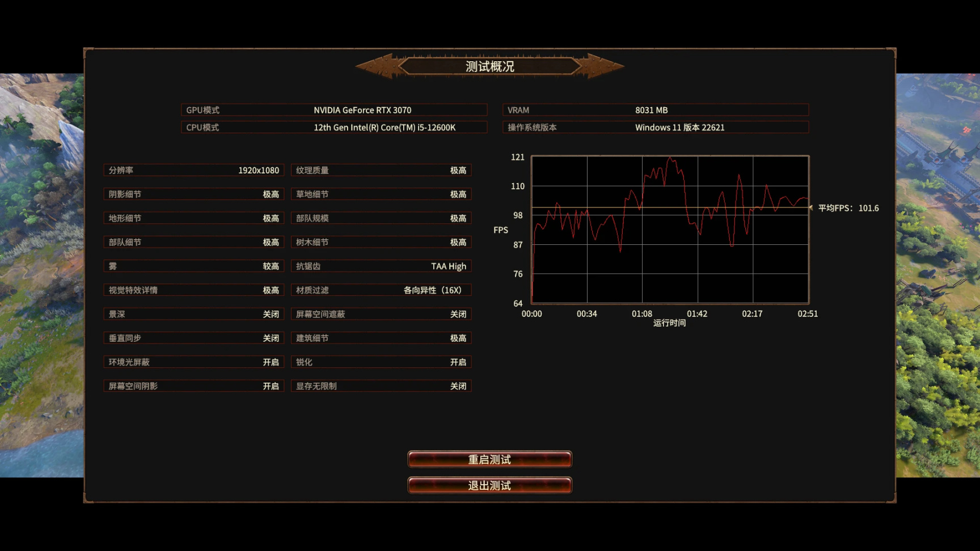This screenshot has height=551, width=980.
Task: Click the 平均FPS: 101.6 label
Action: (x=848, y=208)
